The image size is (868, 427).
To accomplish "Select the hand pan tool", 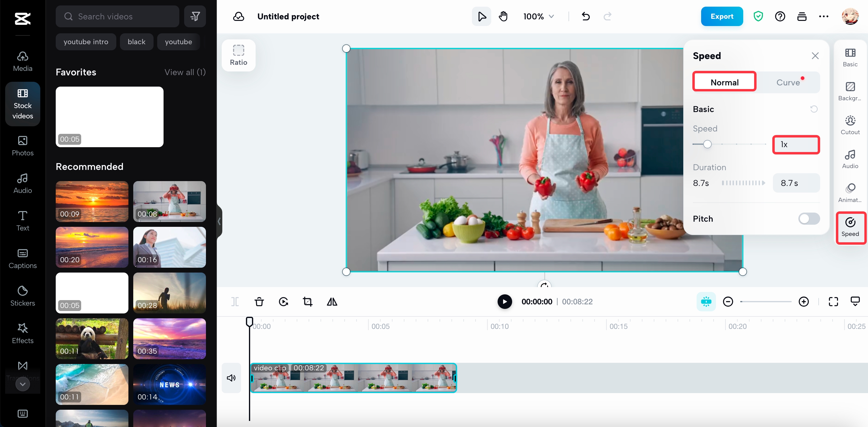I will pos(503,16).
